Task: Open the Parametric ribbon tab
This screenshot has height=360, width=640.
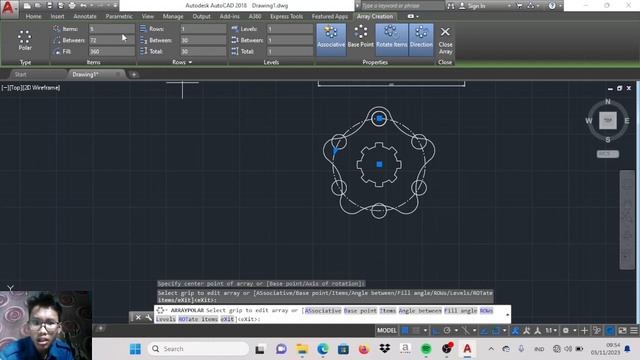Action: point(119,16)
